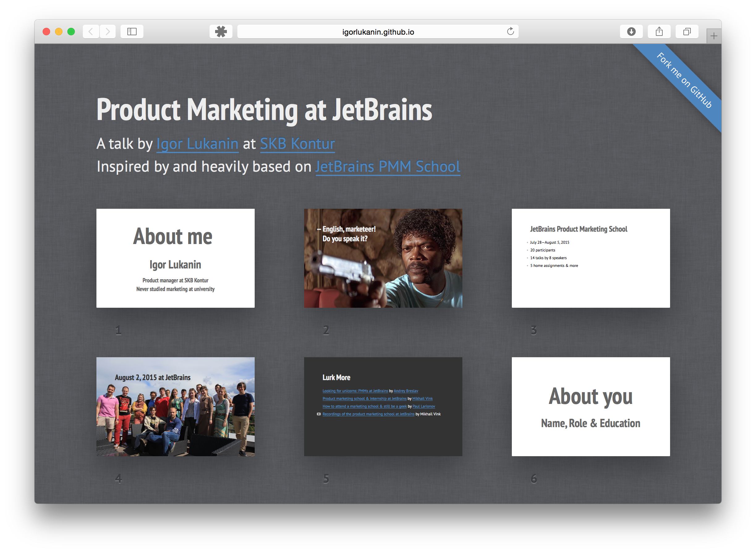
Task: Open the extensions puzzle-piece button
Action: pyautogui.click(x=221, y=32)
